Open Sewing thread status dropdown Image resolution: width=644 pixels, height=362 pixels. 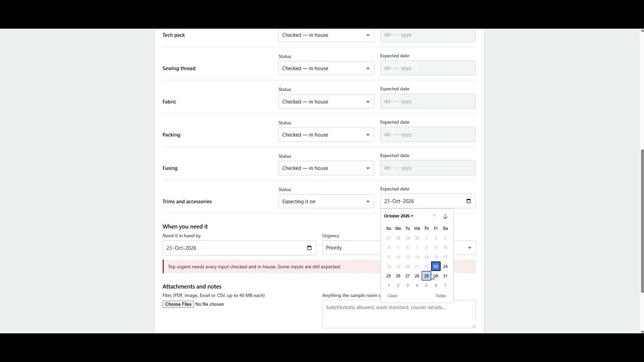click(x=326, y=68)
